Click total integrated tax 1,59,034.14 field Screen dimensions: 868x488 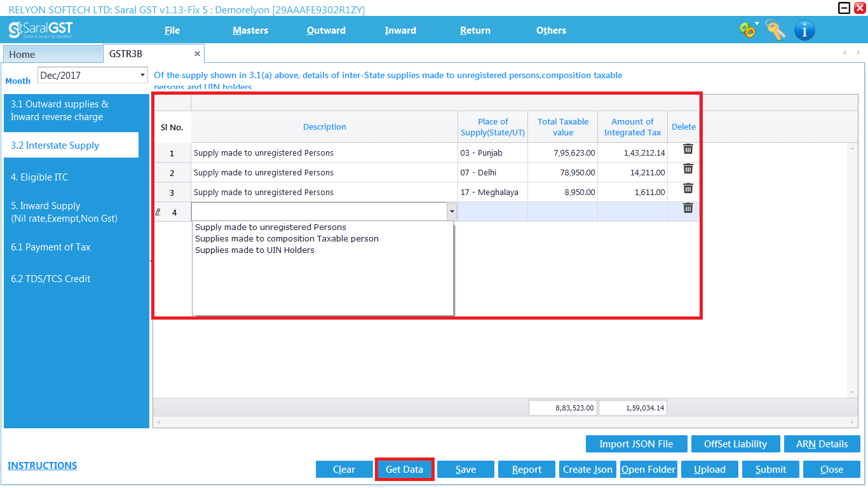pos(632,407)
